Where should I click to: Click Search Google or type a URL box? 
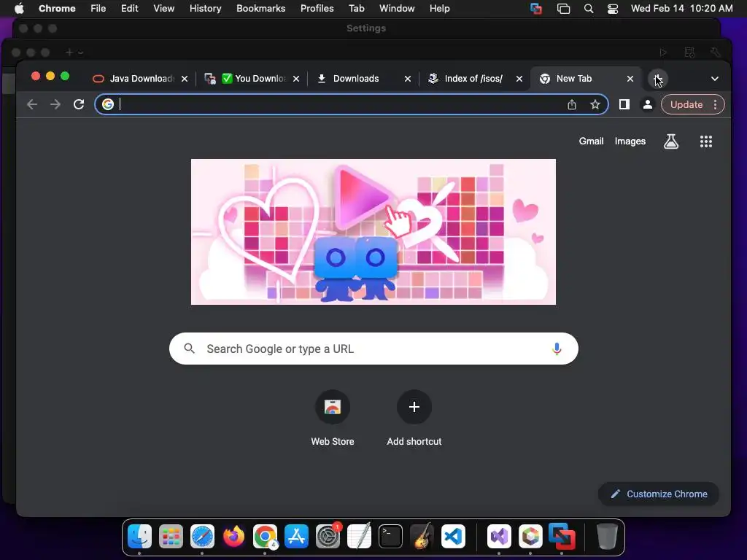click(x=373, y=349)
